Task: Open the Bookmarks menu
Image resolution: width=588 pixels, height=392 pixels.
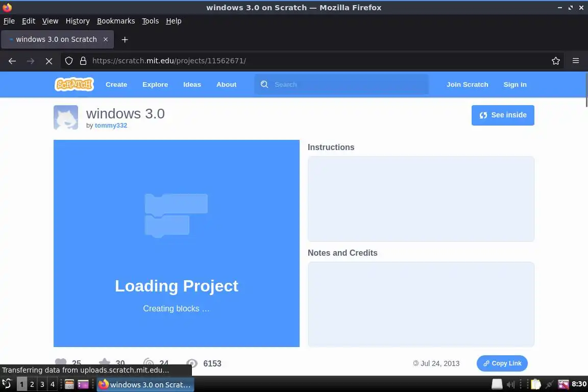Action: coord(116,21)
